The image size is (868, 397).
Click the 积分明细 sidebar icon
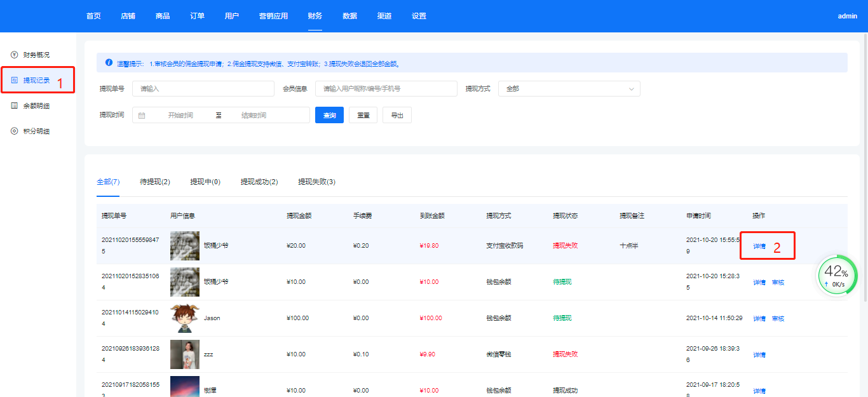(15, 131)
